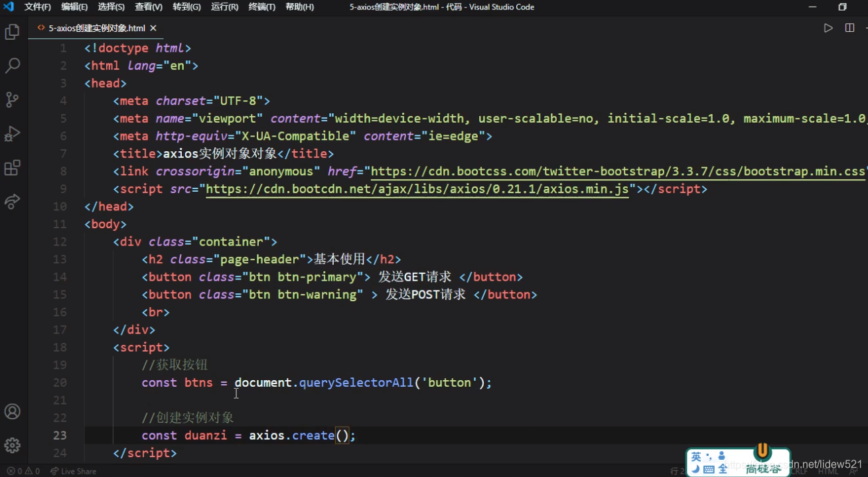This screenshot has width=868, height=477.
Task: Toggle IME full-width 全 mode
Action: tap(723, 469)
